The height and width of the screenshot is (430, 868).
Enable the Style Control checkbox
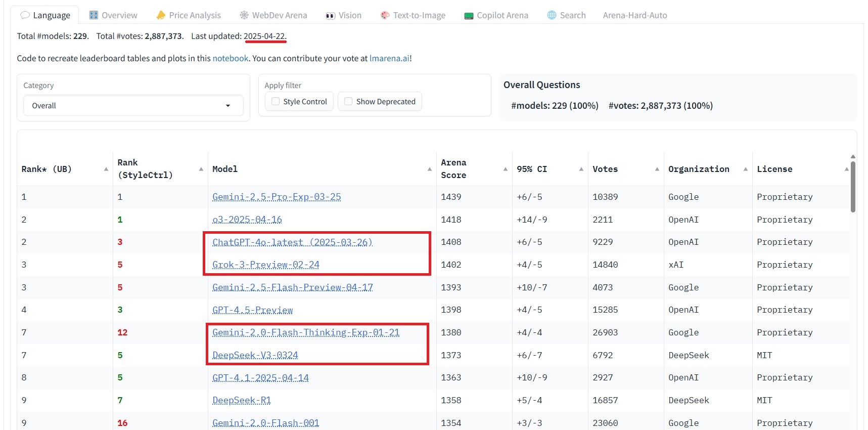pos(276,102)
